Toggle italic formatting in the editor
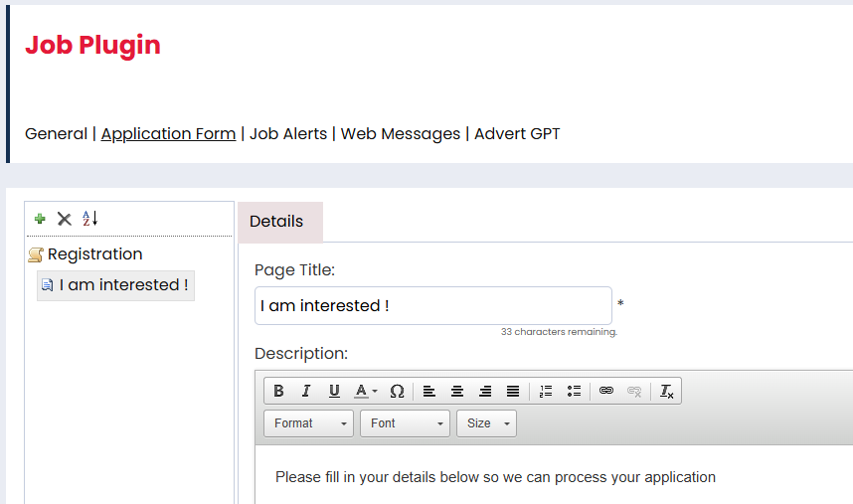The width and height of the screenshot is (853, 504). (306, 392)
